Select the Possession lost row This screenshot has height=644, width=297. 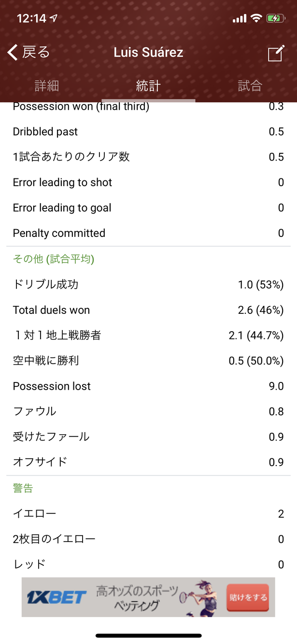click(148, 386)
